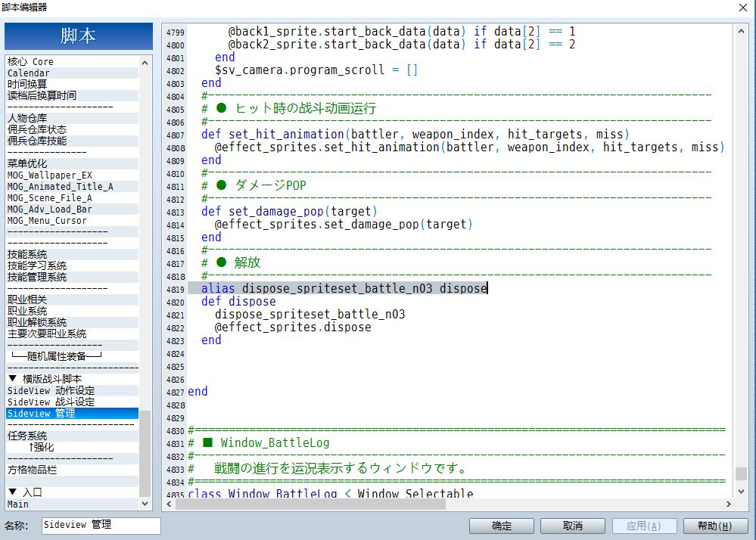
Task: Open the 人物仓库 script
Action: [x=73, y=119]
